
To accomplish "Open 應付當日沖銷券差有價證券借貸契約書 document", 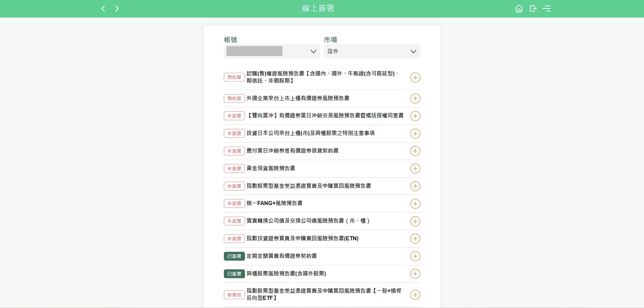I will click(x=292, y=151).
